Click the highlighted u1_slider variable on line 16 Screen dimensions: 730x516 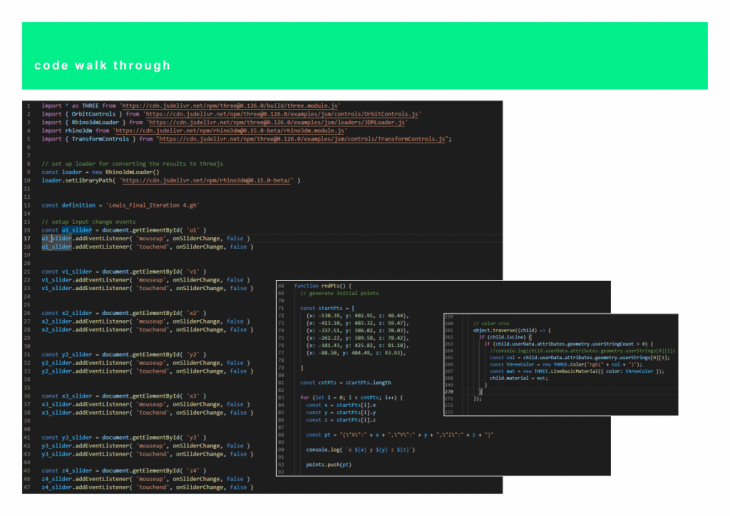[77, 230]
